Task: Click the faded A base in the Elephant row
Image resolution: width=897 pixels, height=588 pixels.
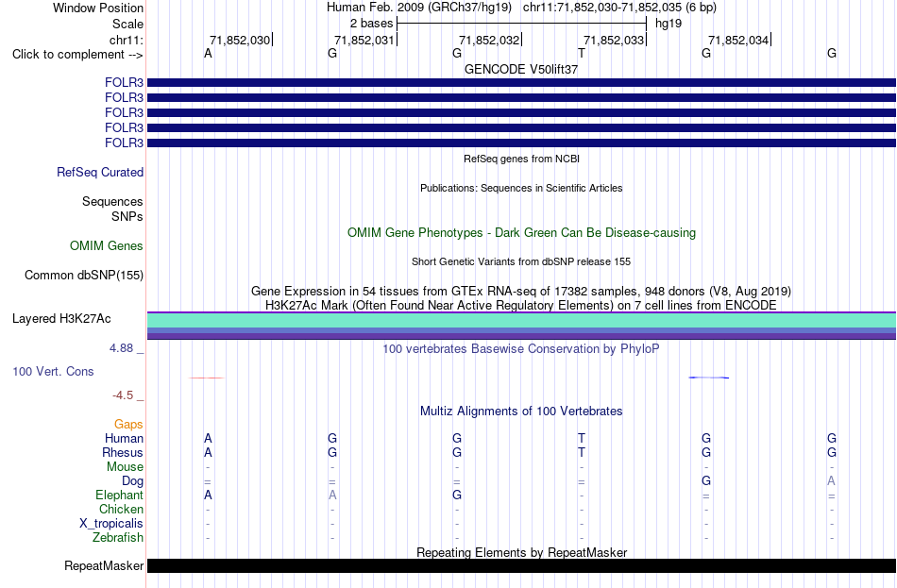Action: pyautogui.click(x=332, y=495)
